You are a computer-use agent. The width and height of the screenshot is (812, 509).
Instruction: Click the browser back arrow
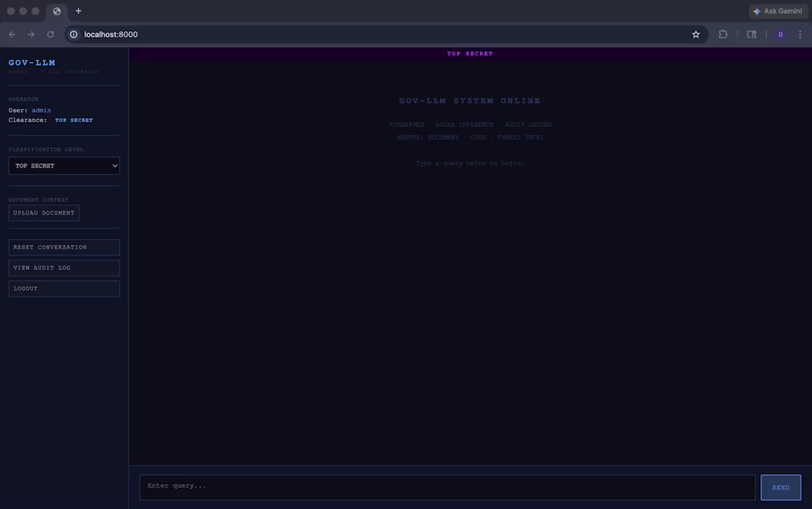tap(12, 34)
